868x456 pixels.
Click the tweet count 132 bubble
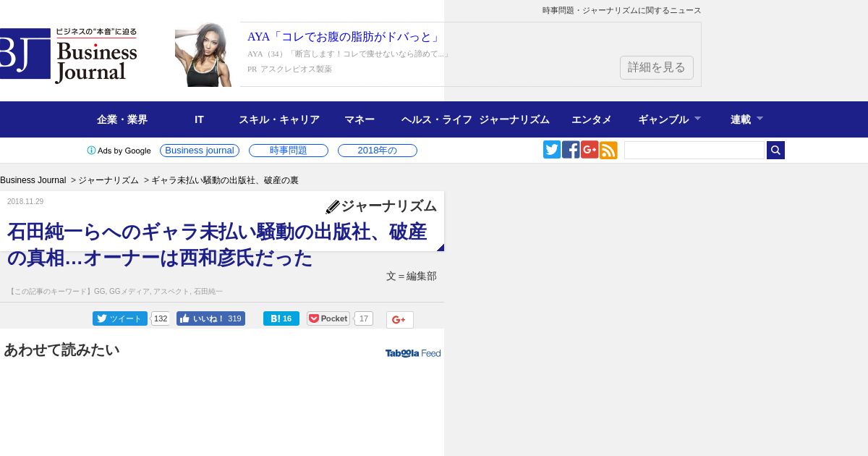pyautogui.click(x=161, y=318)
